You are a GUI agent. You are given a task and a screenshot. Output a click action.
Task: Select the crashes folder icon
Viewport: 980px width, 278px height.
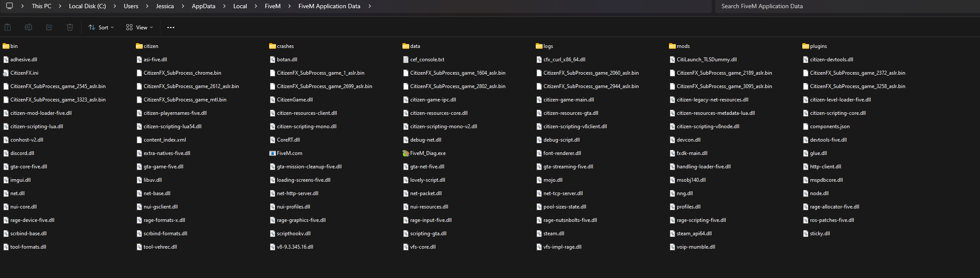click(x=273, y=46)
